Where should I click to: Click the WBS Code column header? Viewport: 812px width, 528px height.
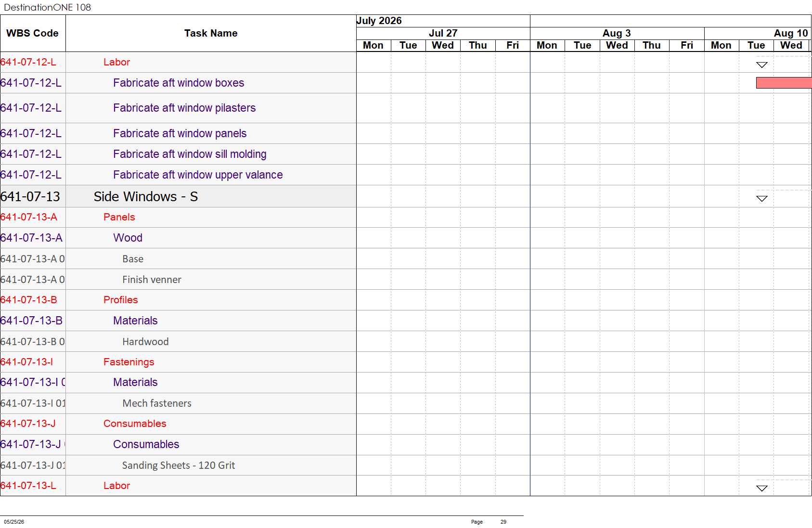pos(33,33)
